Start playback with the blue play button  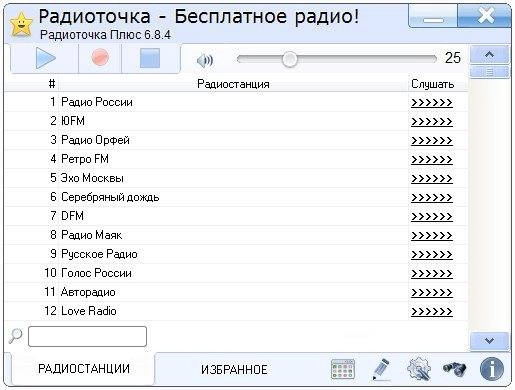pyautogui.click(x=45, y=58)
